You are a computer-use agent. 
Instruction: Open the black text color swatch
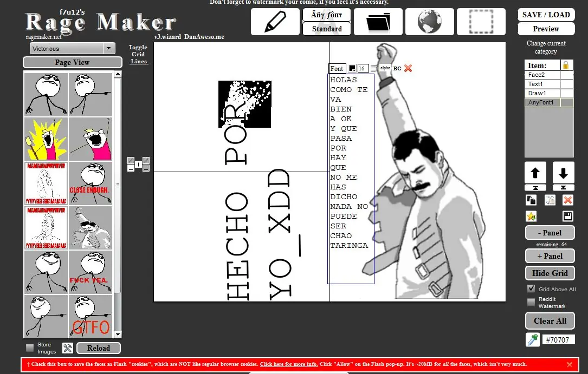pos(352,69)
